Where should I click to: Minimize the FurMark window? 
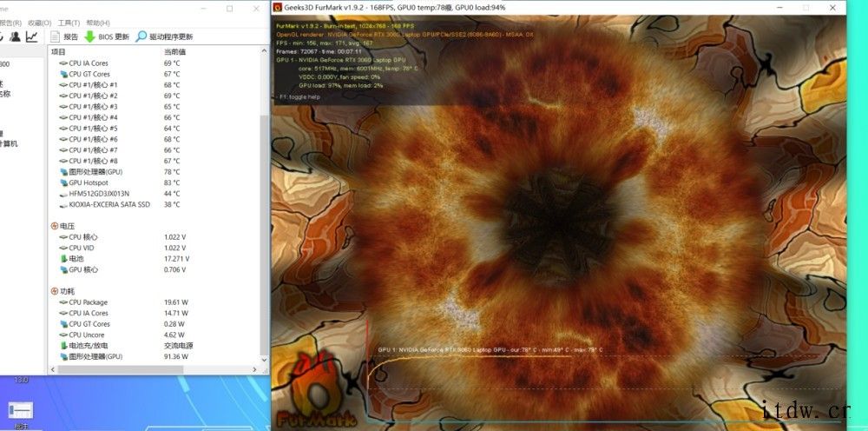(x=779, y=8)
